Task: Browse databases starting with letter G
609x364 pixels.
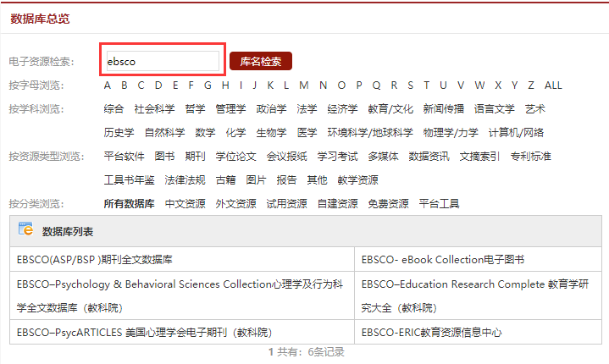Action: pyautogui.click(x=208, y=85)
